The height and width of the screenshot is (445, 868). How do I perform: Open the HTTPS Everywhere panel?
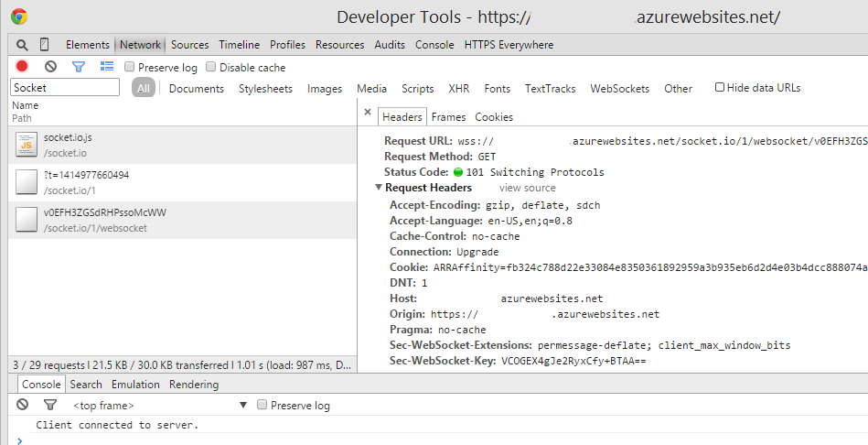[x=509, y=45]
